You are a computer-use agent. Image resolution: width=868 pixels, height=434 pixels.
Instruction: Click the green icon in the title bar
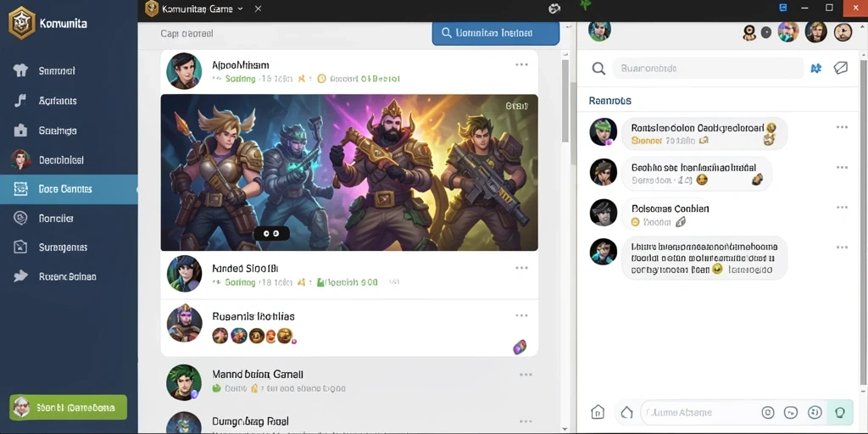[586, 6]
